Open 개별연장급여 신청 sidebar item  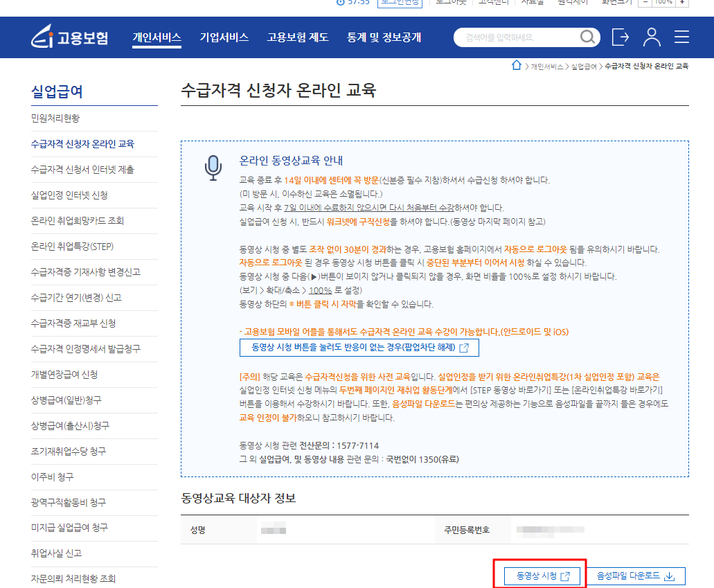coord(64,375)
